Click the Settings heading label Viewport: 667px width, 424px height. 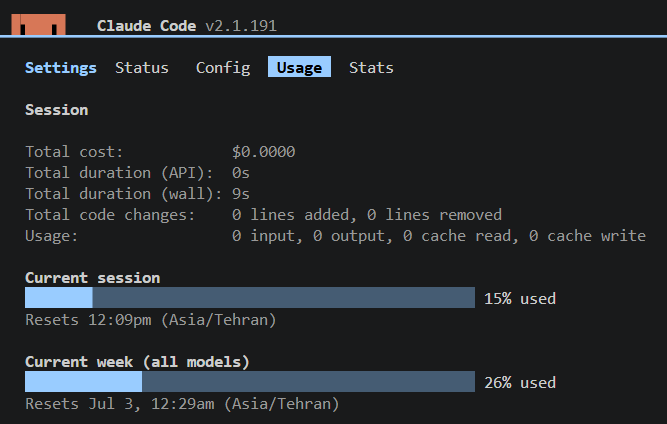61,68
